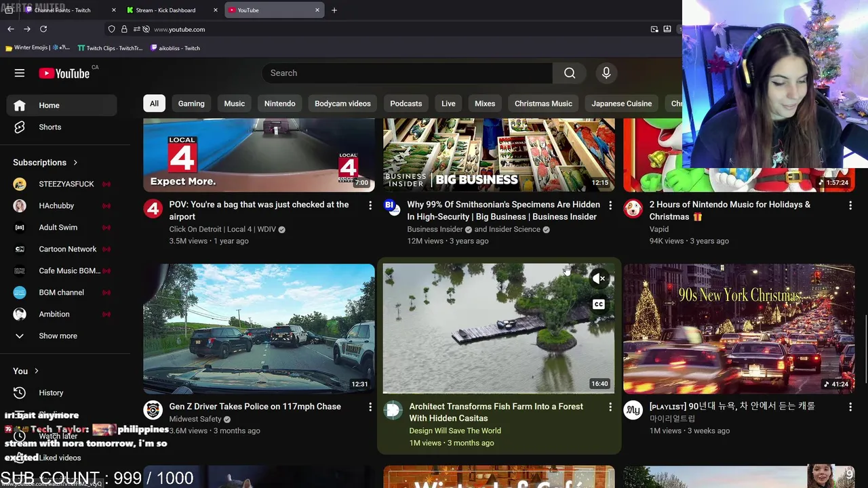Open BGM channel subscription
The height and width of the screenshot is (488, 868).
(62, 292)
